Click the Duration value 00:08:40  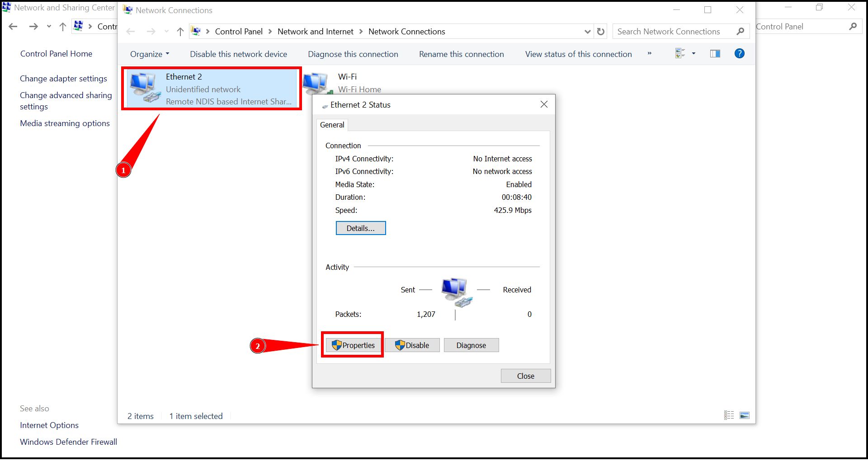click(517, 197)
